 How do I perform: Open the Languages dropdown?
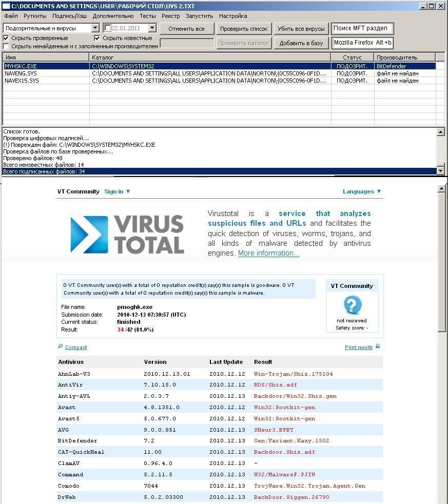tap(362, 191)
